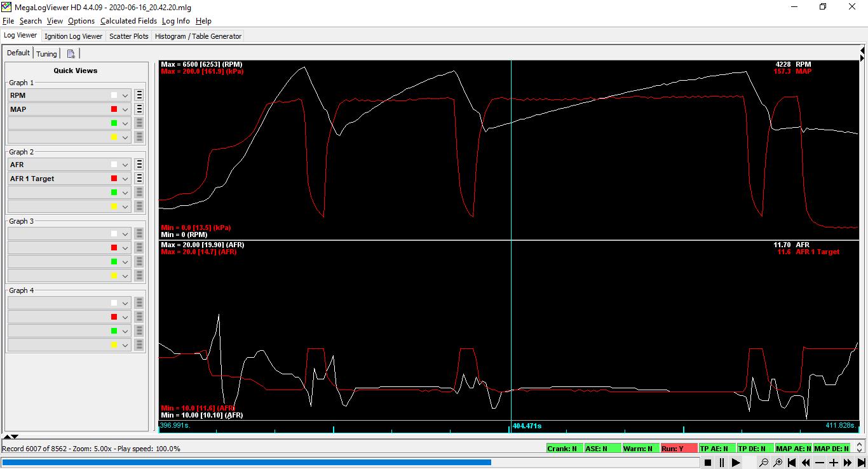This screenshot has height=469, width=868.
Task: Open the AFR field dropdown in Graph 2
Action: pos(126,165)
